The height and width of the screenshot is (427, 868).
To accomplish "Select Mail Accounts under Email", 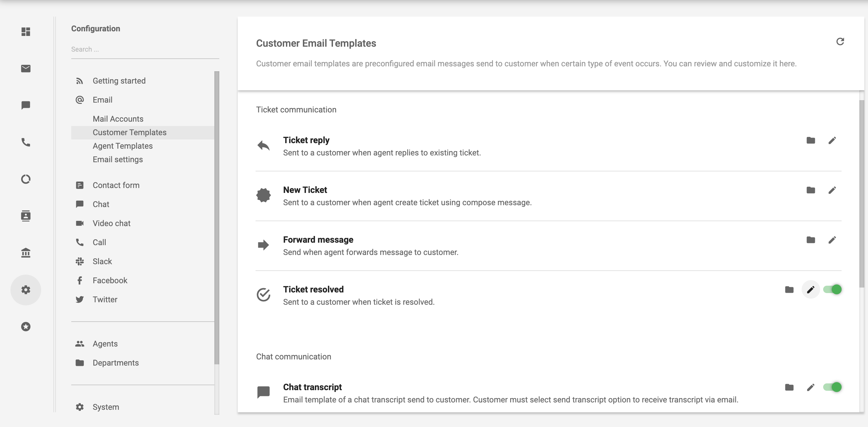I will coord(118,119).
